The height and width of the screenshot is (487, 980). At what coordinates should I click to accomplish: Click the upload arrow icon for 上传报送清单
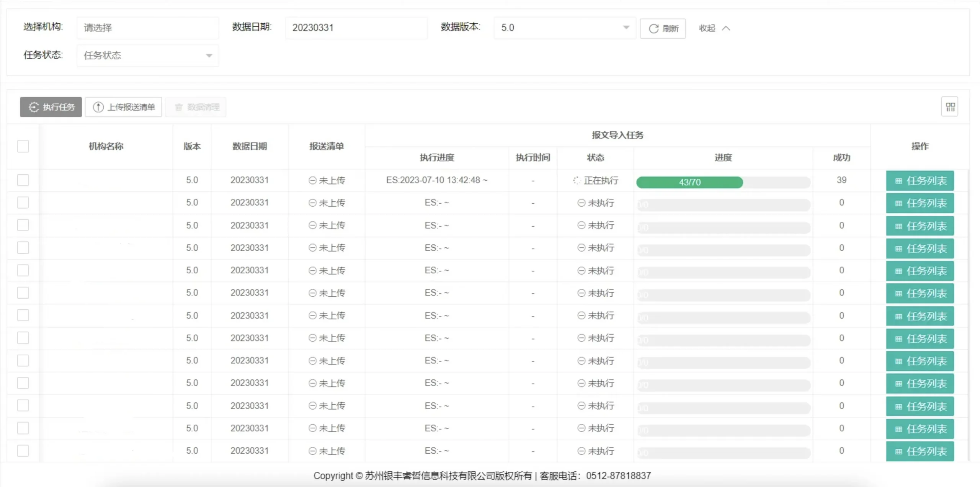point(98,107)
